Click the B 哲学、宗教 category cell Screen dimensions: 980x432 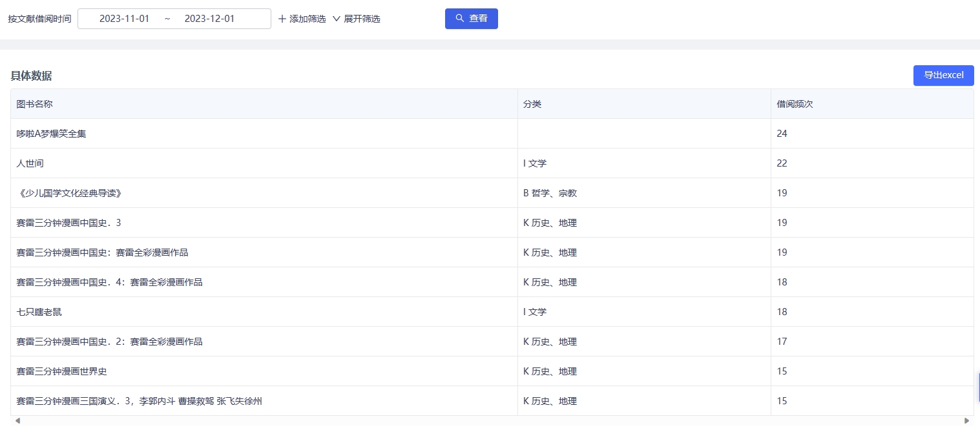pyautogui.click(x=550, y=193)
